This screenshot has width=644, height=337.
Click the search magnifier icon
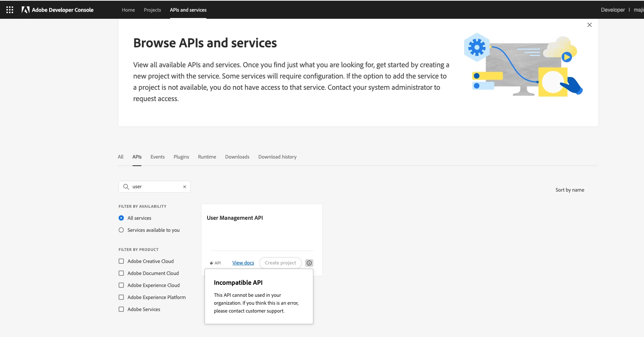tap(126, 187)
